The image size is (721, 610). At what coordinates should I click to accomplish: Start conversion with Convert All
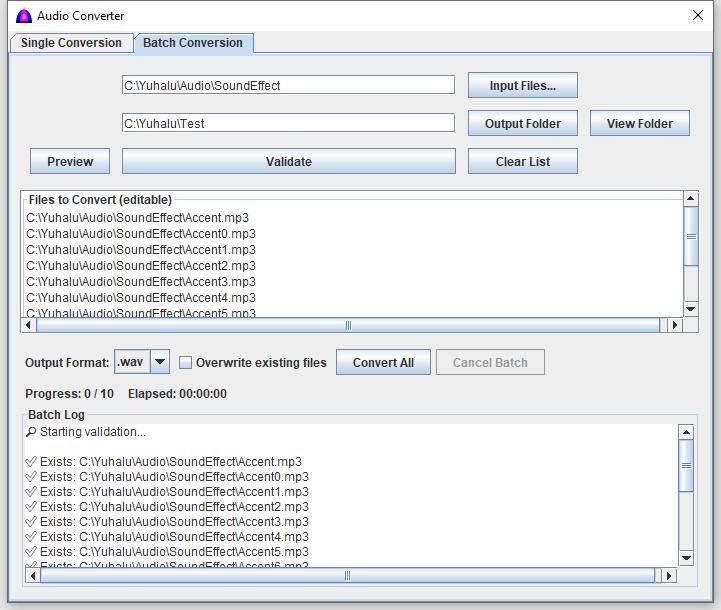383,362
